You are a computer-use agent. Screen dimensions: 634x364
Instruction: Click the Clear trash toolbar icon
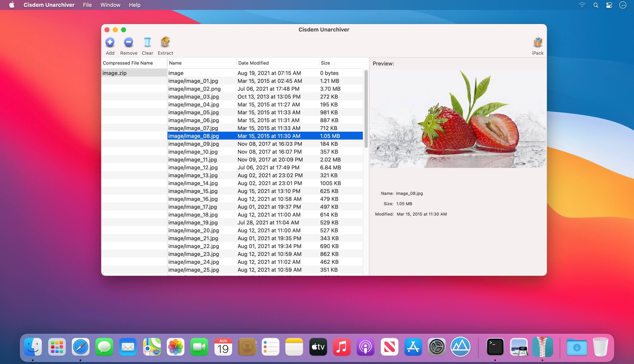coord(147,42)
